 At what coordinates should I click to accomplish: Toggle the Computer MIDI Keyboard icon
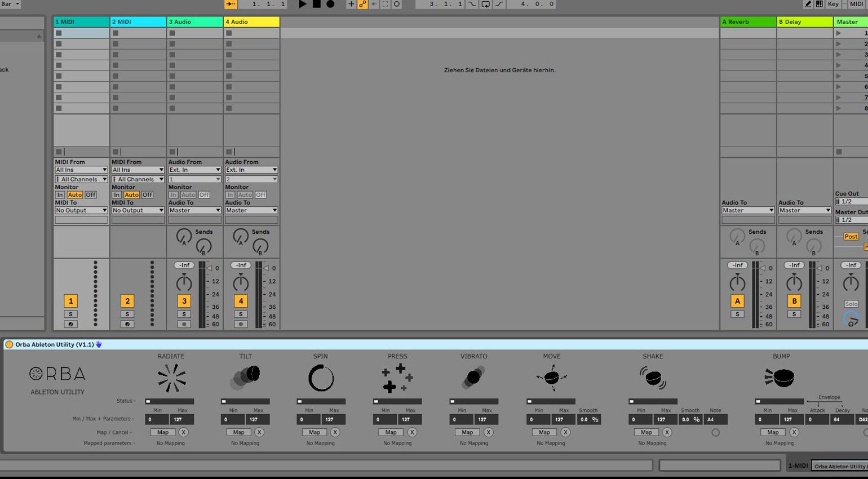[x=819, y=4]
